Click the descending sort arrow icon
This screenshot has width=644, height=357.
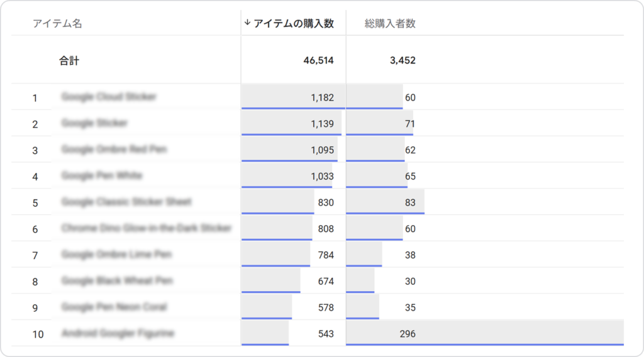point(247,23)
